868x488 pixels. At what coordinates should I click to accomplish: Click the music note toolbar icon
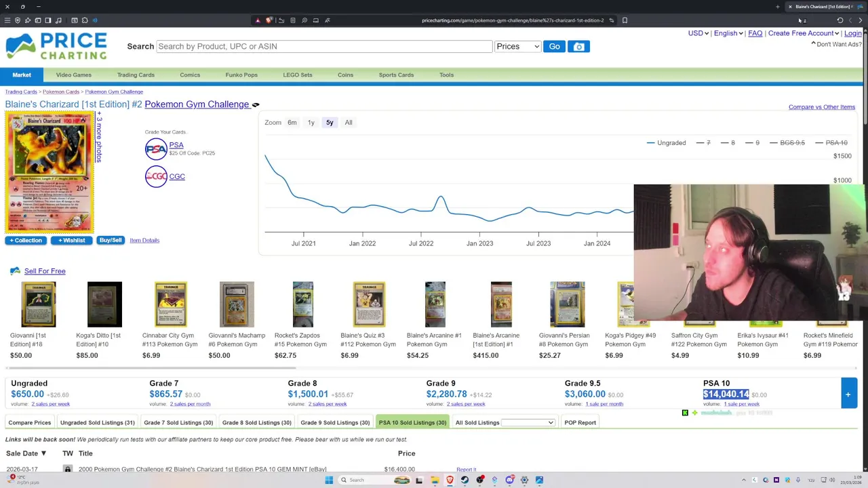coord(58,20)
